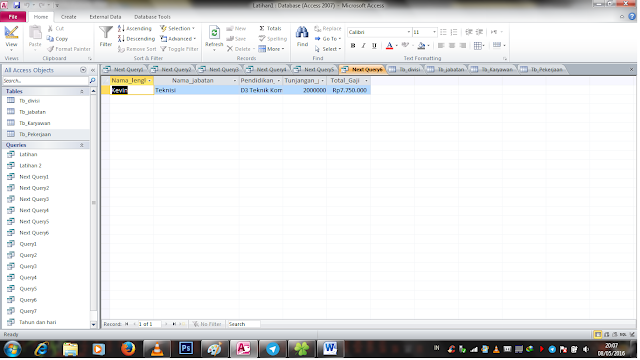640x360 pixels.
Task: Switch to the Create ribbon tab
Action: click(x=69, y=17)
